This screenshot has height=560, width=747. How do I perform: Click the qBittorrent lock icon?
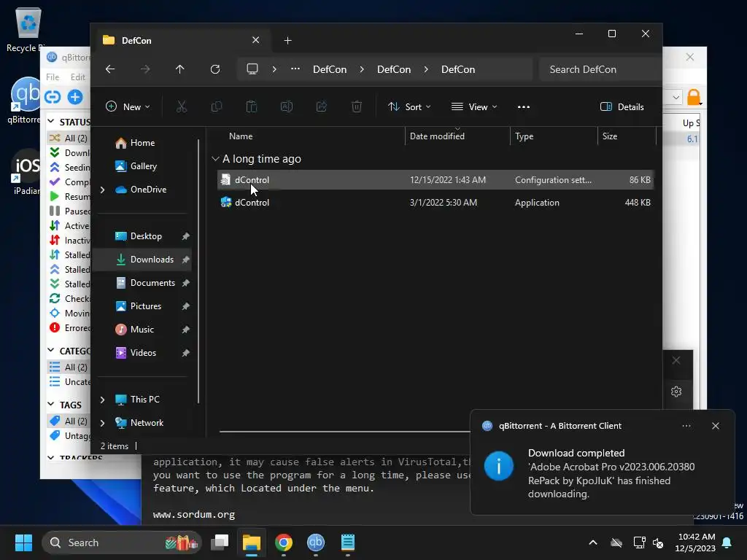(694, 97)
